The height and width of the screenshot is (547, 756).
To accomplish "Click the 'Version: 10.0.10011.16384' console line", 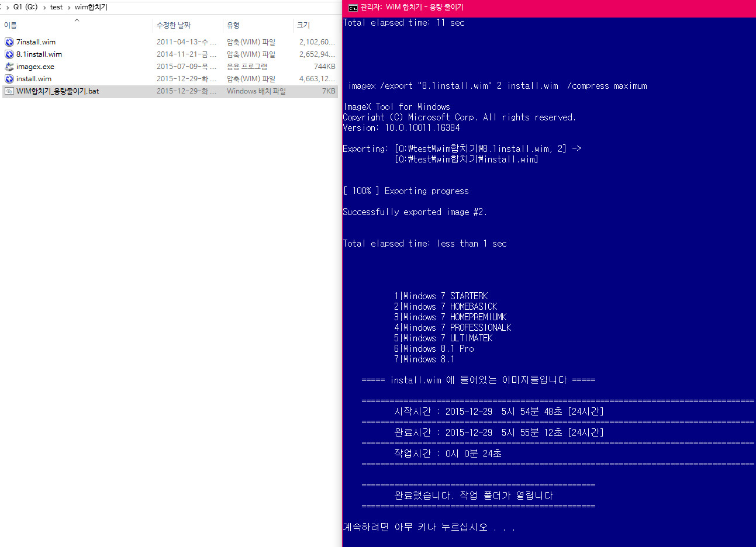I will [401, 128].
